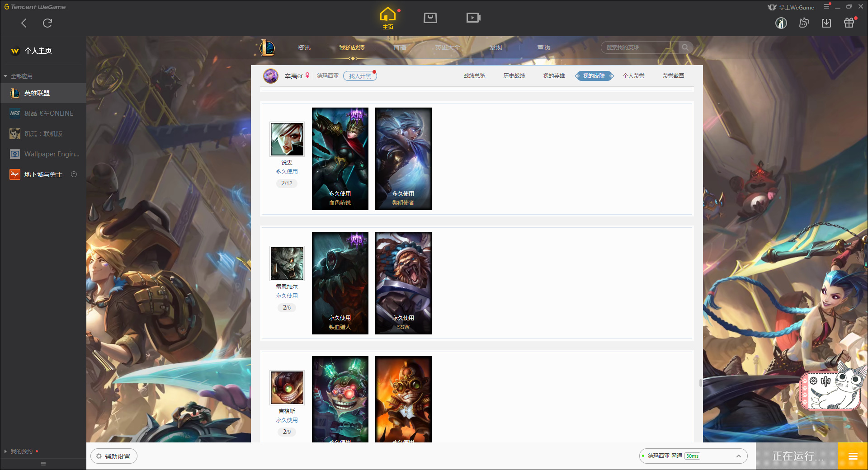Viewport: 868px width, 470px height.
Task: Click the 2/6 skin count for 雷恩加尔
Action: click(287, 307)
